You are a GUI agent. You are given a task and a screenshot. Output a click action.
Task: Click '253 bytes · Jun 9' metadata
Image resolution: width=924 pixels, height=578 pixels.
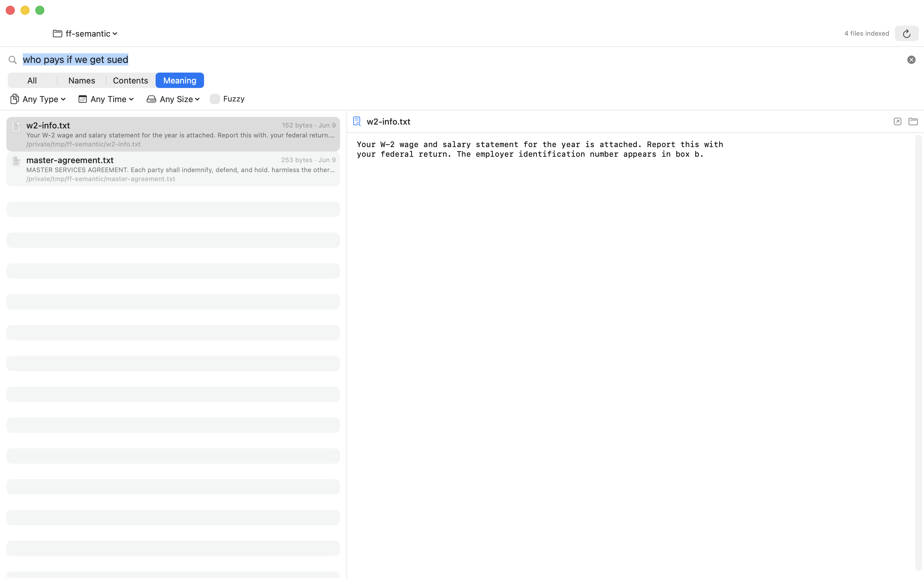click(309, 160)
